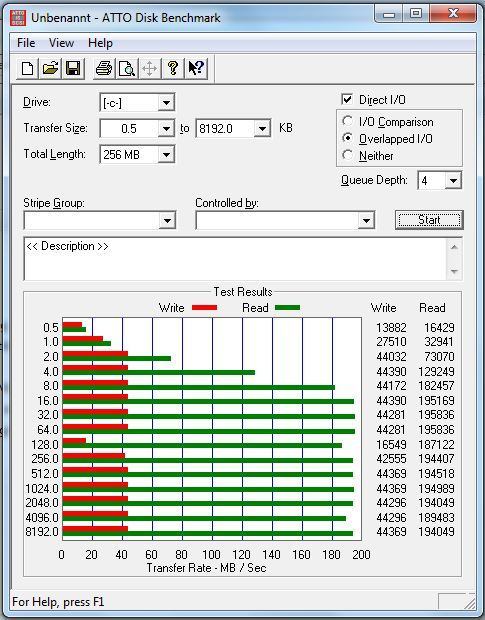
Task: Click the read value 16429
Action: [x=439, y=328]
